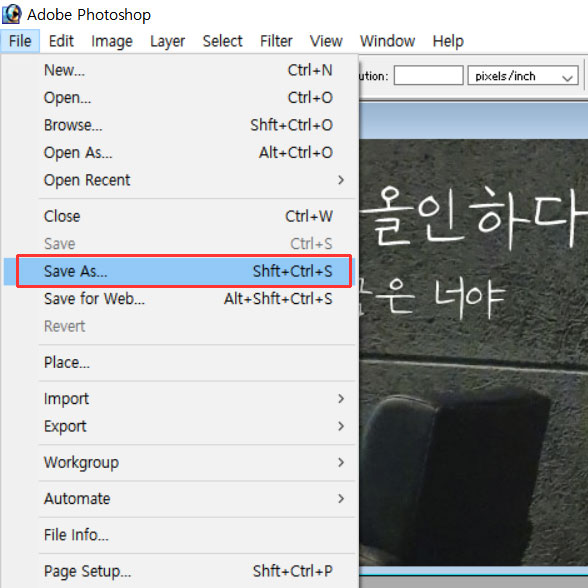Choose New... from the File menu
This screenshot has width=588, height=588.
point(179,70)
